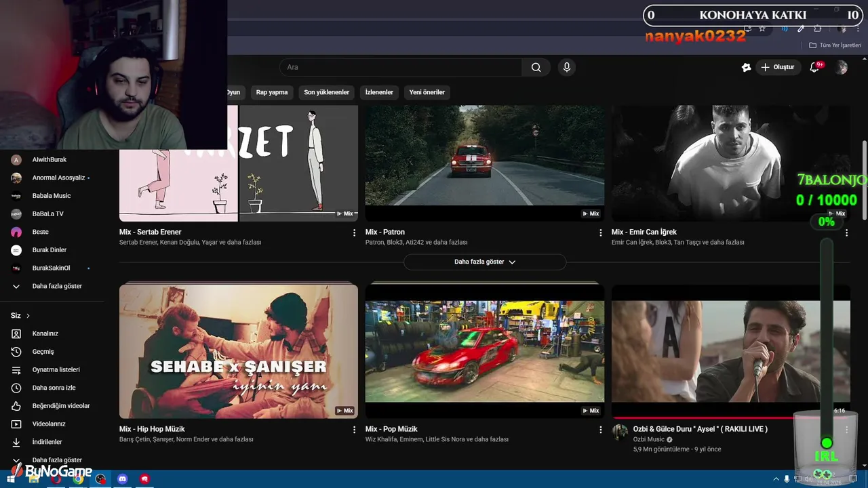Screen dimensions: 868x488
Task: Open Chrome three-dot menu
Action: pyautogui.click(x=858, y=28)
